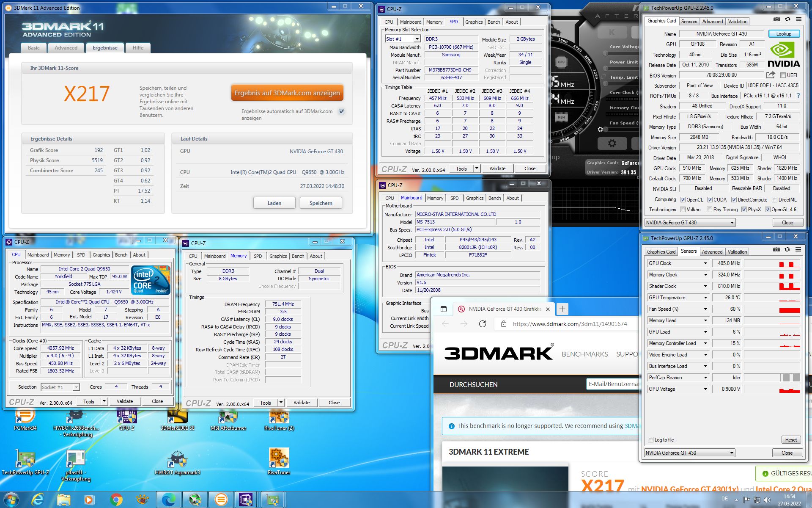812x508 pixels.
Task: Click the Speichern button in 3DMark 11
Action: click(321, 203)
